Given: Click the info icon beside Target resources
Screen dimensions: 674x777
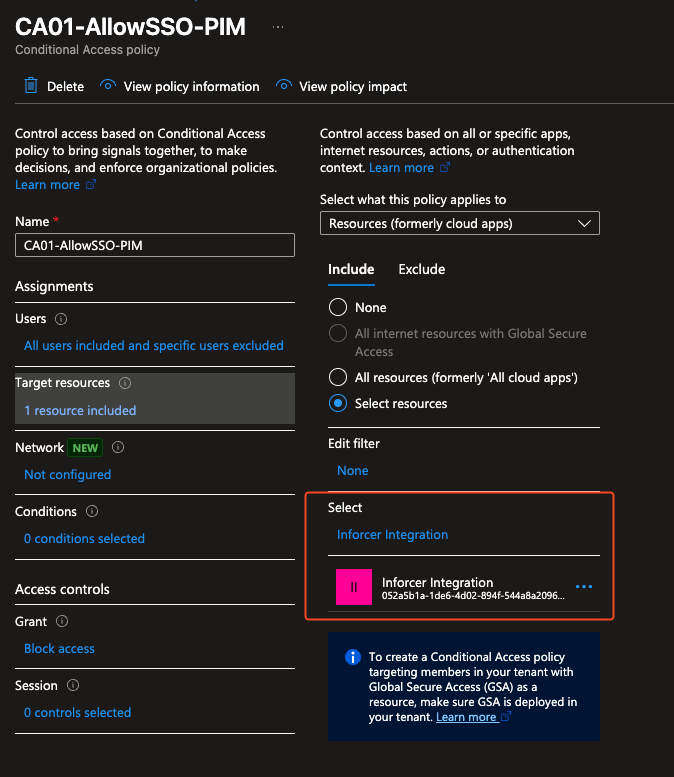Looking at the screenshot, I should pos(125,383).
